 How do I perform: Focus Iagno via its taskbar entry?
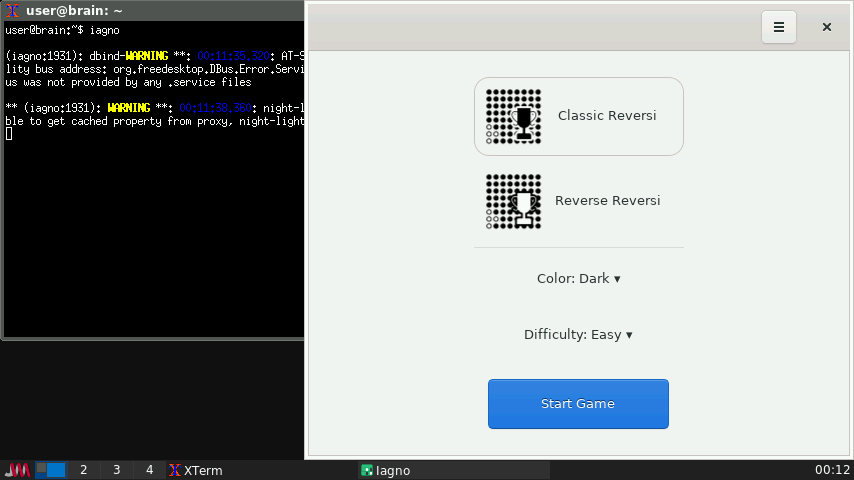point(453,470)
